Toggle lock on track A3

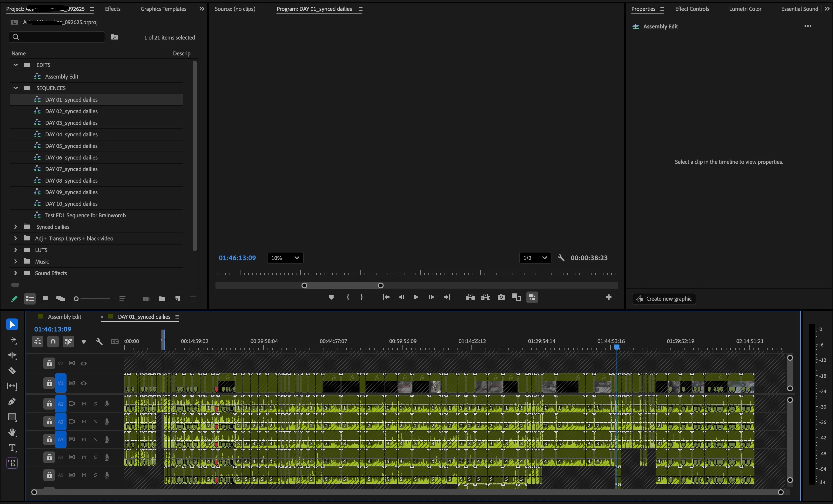click(49, 439)
